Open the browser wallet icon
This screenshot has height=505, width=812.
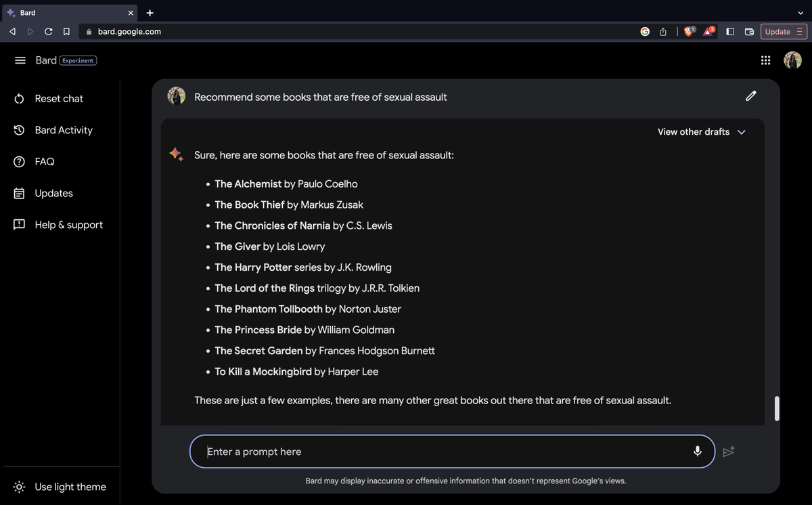pos(749,31)
